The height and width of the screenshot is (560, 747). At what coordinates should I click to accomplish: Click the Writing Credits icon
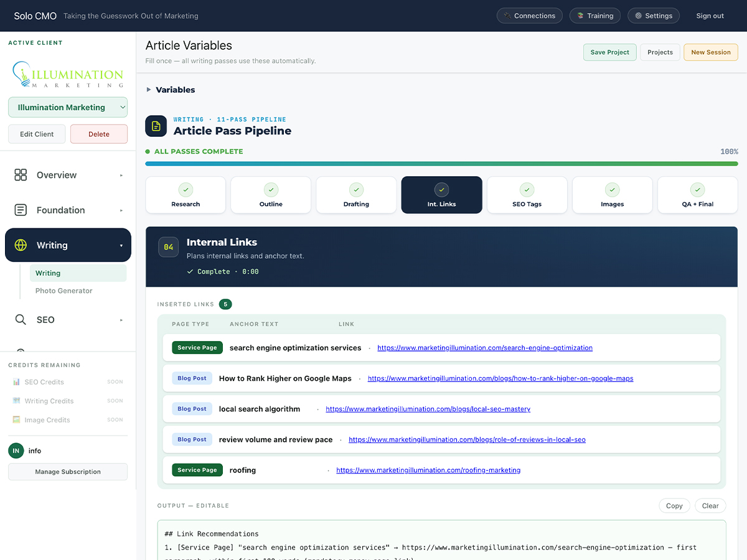[x=16, y=401]
